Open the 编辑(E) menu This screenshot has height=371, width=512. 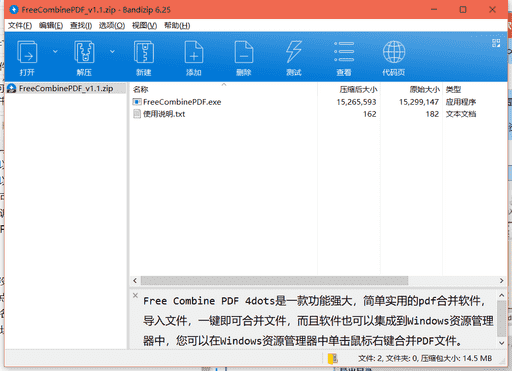51,26
